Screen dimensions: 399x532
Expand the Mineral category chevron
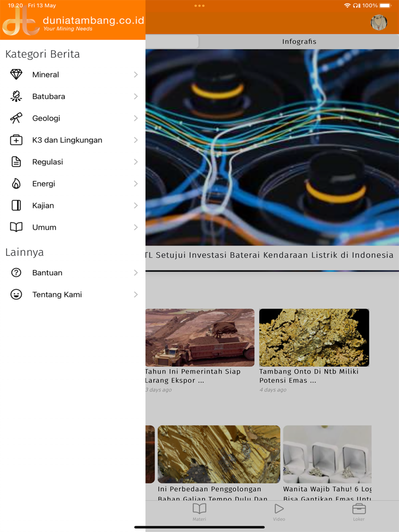tap(136, 74)
